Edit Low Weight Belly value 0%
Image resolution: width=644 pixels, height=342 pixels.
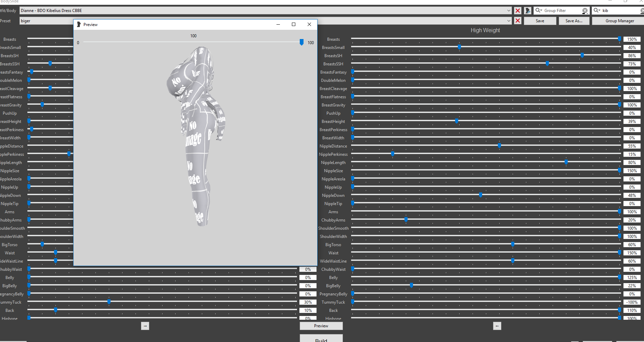tap(308, 278)
